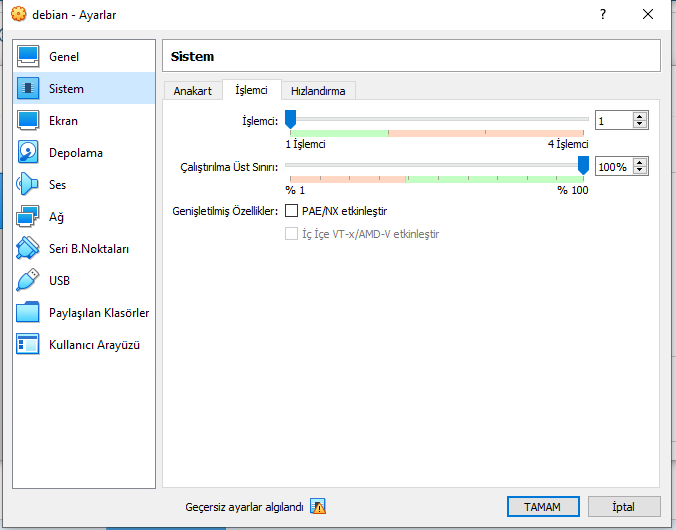Click the processor count input field
The width and height of the screenshot is (676, 530).
(x=614, y=121)
